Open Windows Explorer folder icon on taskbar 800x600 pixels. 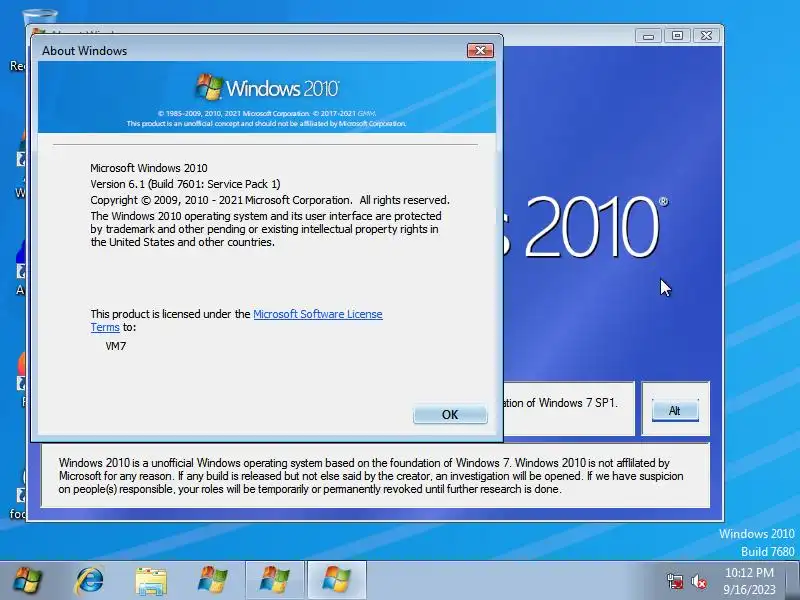(x=151, y=581)
